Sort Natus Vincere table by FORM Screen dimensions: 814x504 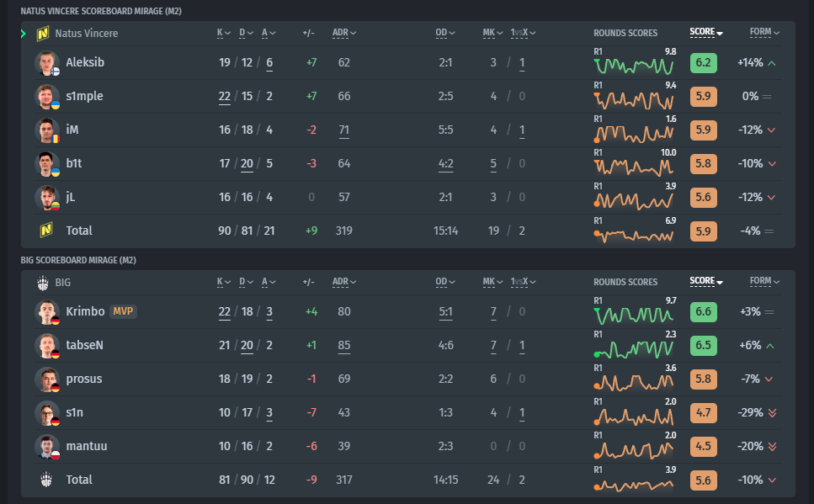click(764, 32)
